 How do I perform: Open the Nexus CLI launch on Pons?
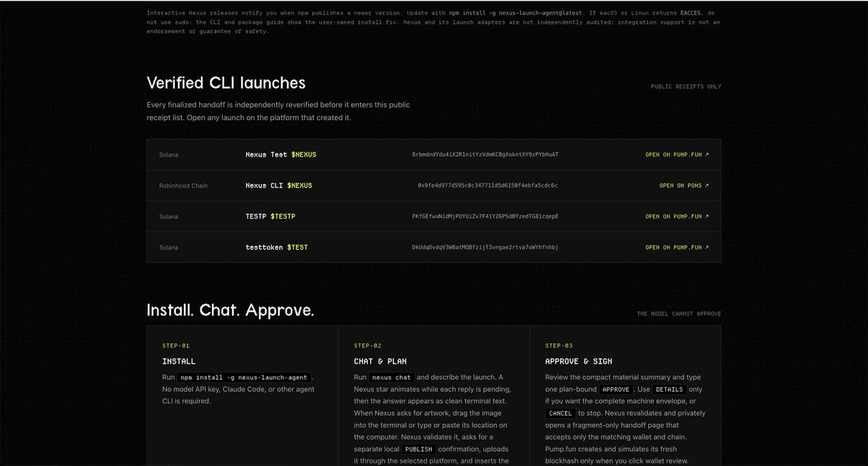tap(684, 186)
